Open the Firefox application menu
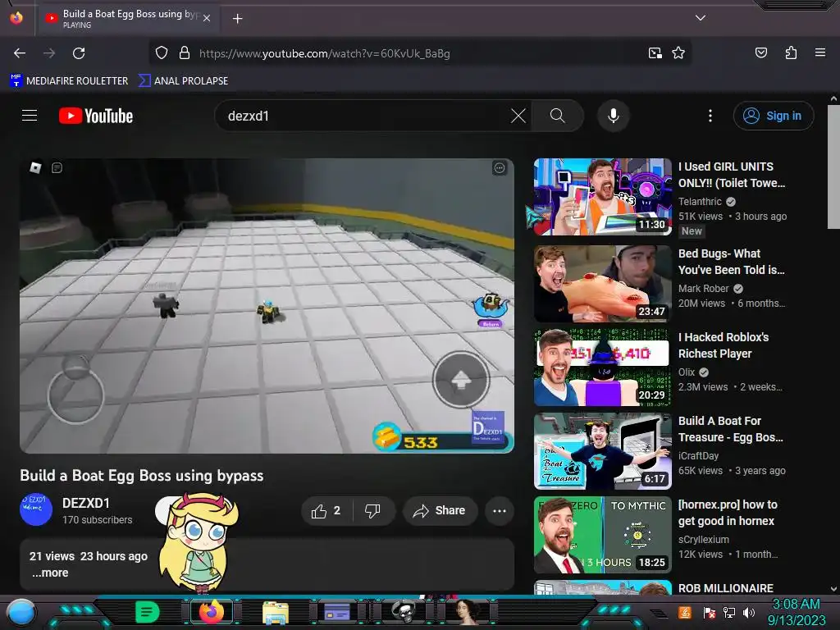840x630 pixels. [x=819, y=52]
